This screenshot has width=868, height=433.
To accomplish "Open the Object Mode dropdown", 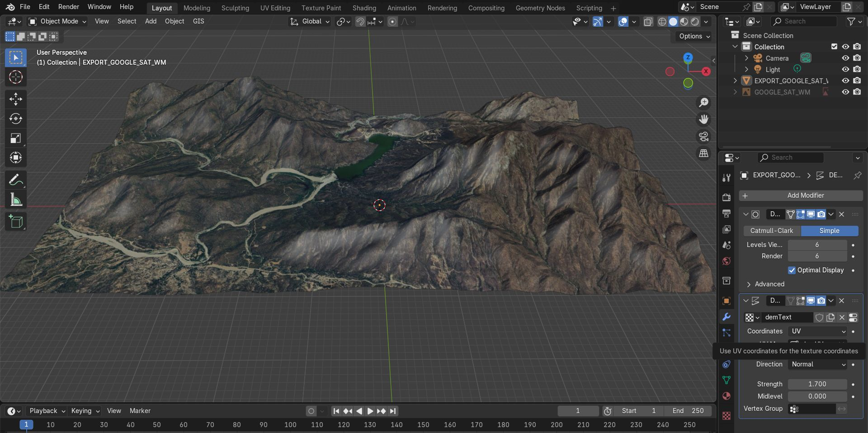I will (x=57, y=21).
